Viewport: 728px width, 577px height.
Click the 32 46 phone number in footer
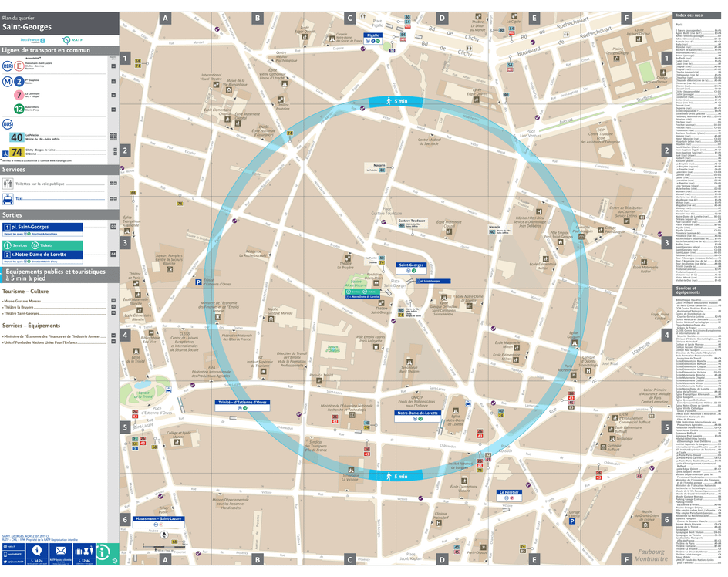coord(84,561)
